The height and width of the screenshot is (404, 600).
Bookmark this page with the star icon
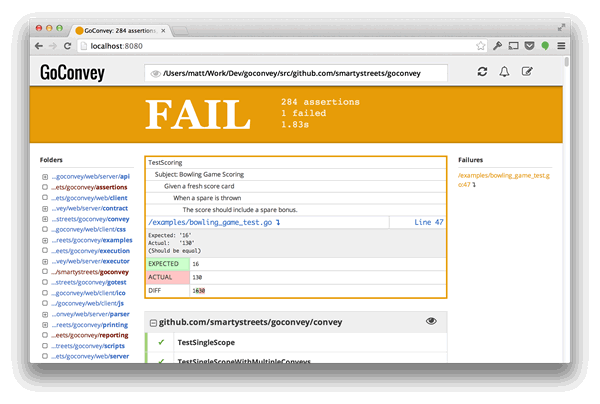(x=479, y=46)
